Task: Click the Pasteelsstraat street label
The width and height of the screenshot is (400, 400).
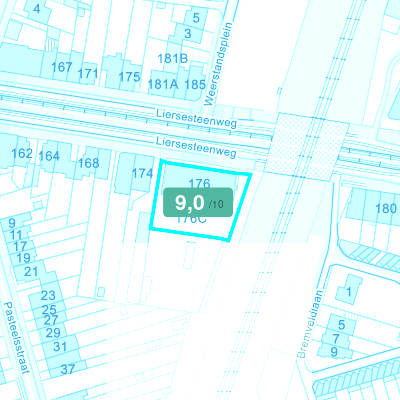Action: coord(17,338)
